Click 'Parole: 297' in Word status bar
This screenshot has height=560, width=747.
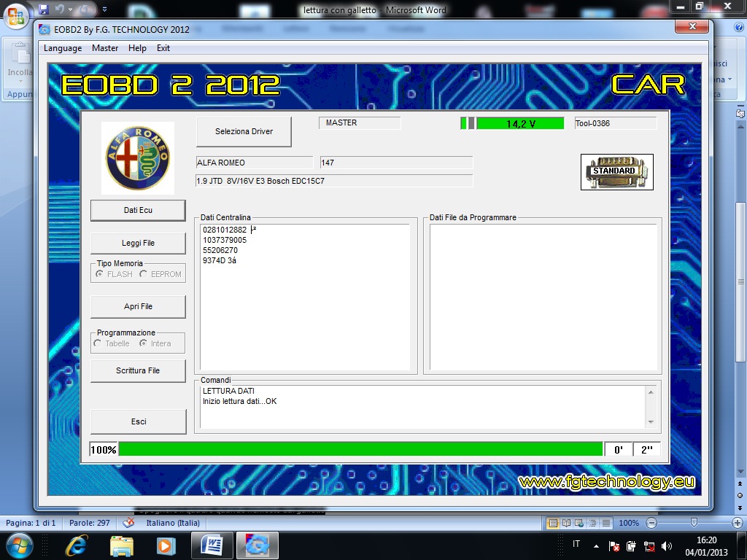tap(90, 523)
